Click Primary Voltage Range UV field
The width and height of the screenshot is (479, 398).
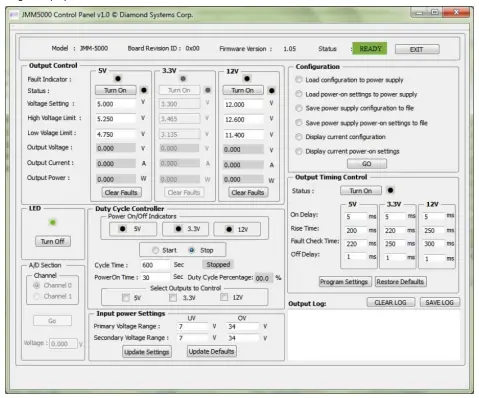tap(193, 326)
